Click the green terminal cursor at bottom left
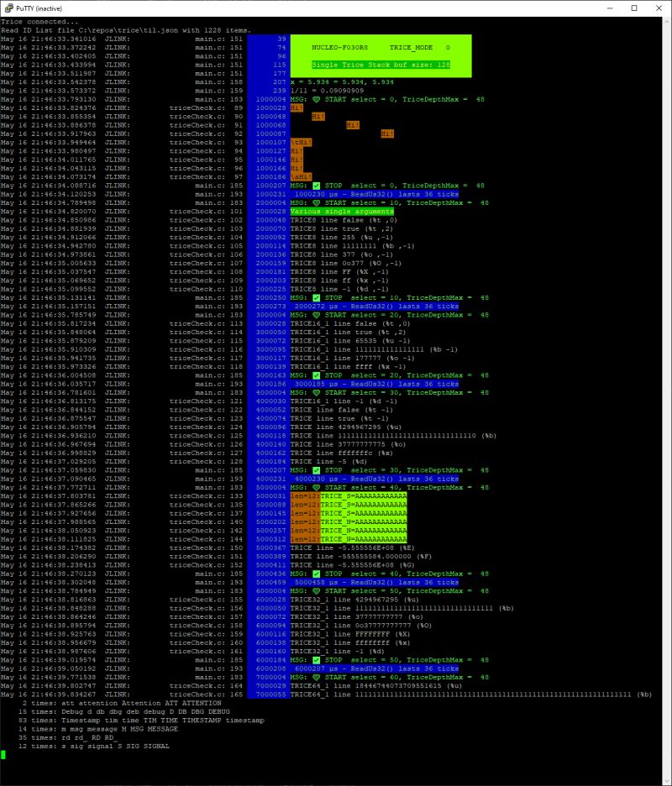This screenshot has width=672, height=786. [5, 754]
